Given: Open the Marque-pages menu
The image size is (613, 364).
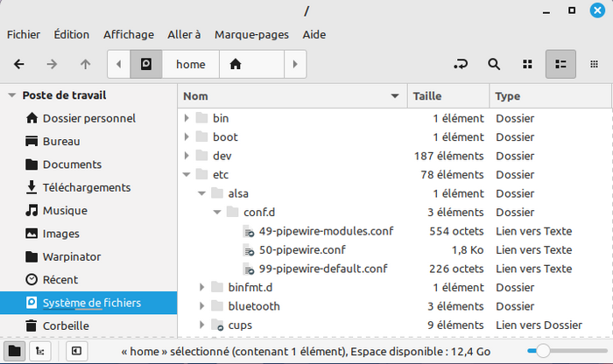Looking at the screenshot, I should pos(251,34).
